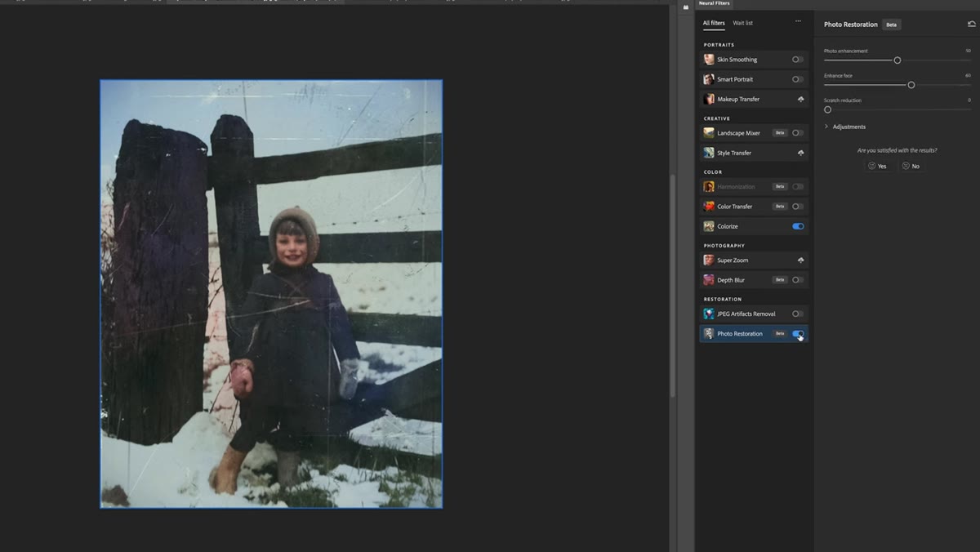The height and width of the screenshot is (552, 980).
Task: Select the Color Transfer filter label
Action: (x=735, y=207)
